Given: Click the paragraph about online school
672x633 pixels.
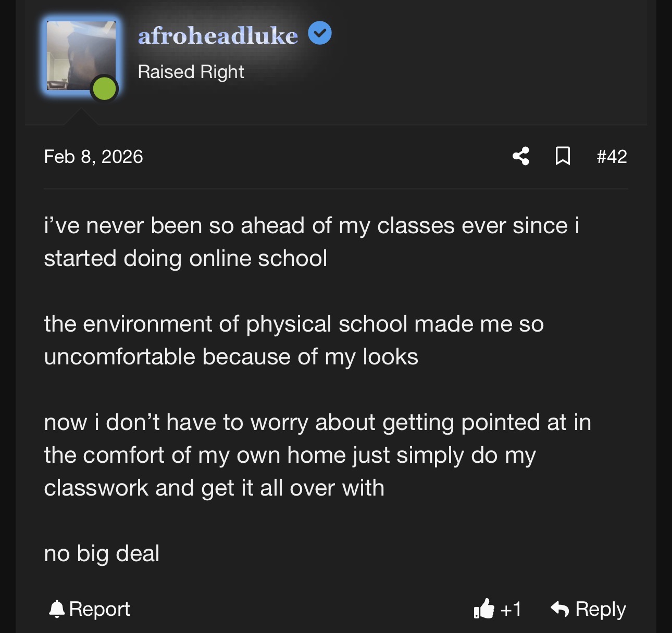Looking at the screenshot, I should tap(312, 242).
